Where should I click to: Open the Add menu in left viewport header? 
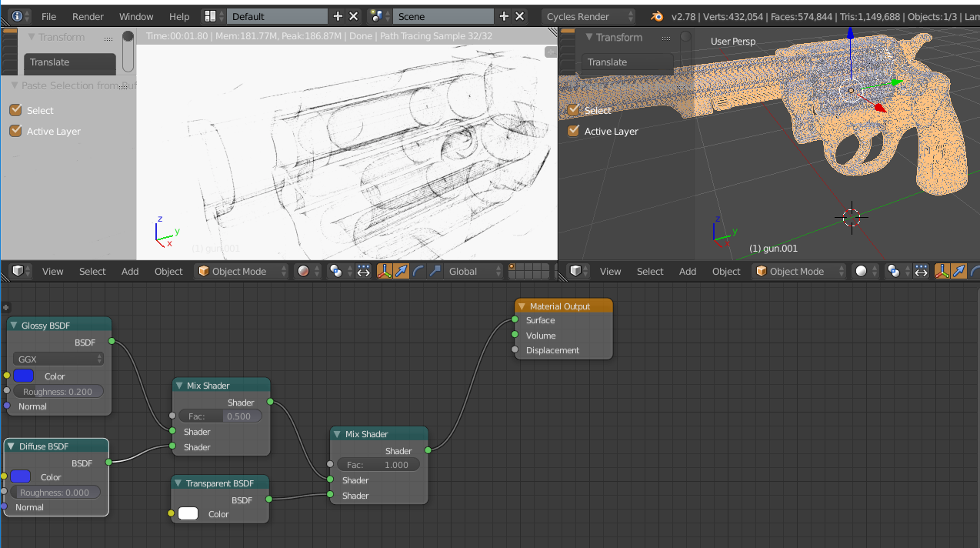click(x=130, y=271)
